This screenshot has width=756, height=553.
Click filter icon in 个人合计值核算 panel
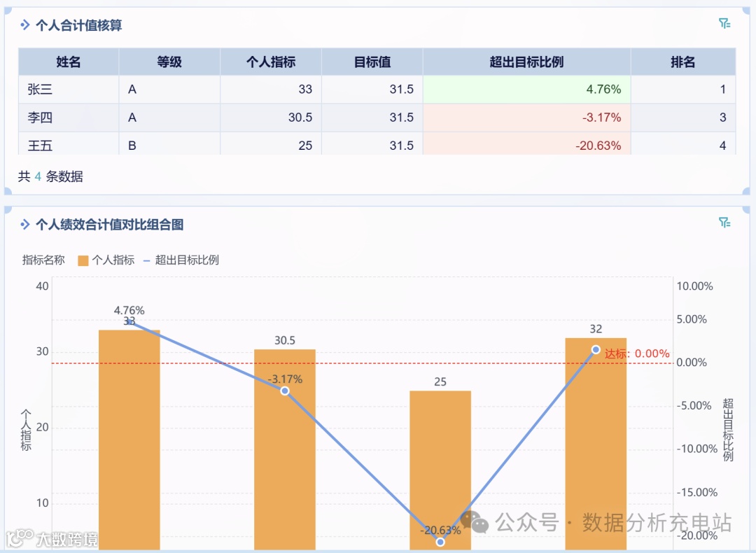click(x=724, y=23)
